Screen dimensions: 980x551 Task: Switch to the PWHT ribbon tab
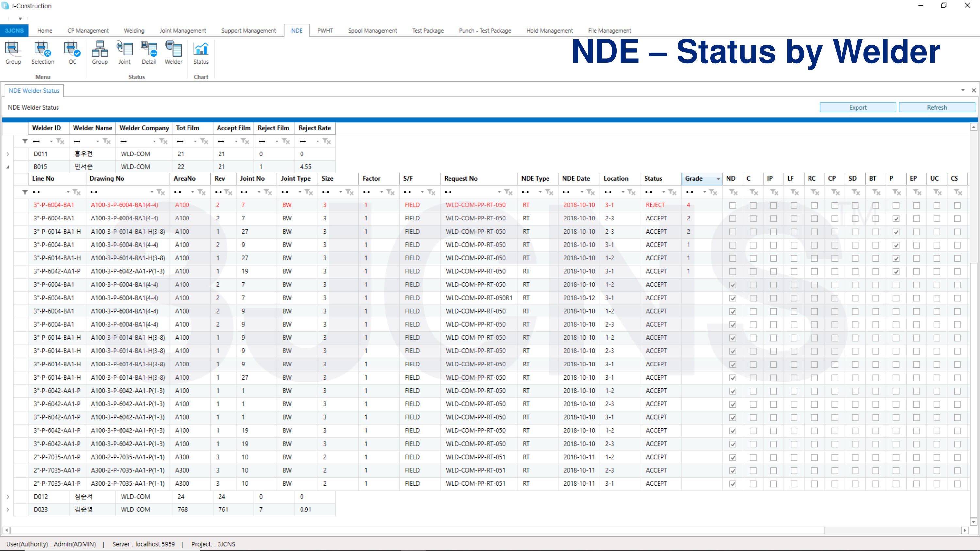click(325, 30)
